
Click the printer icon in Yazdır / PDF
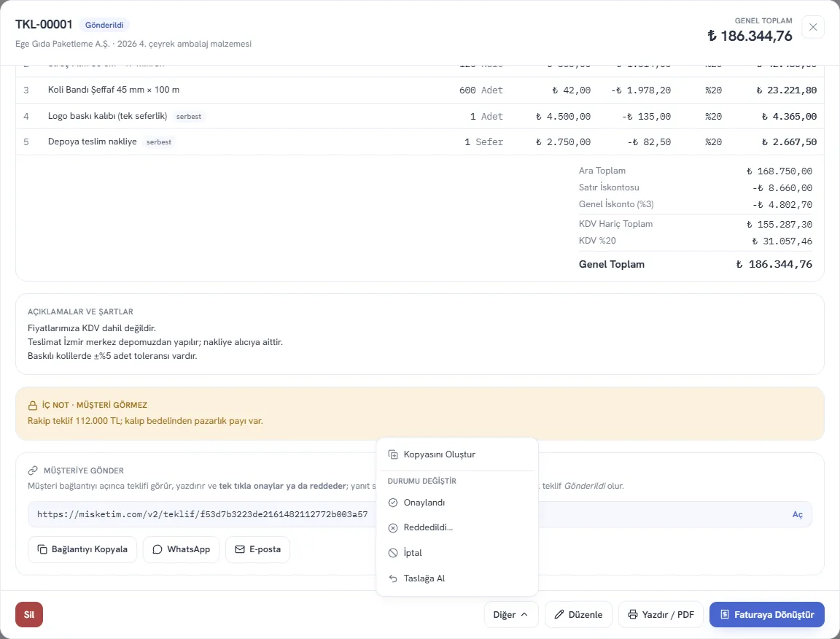point(633,614)
